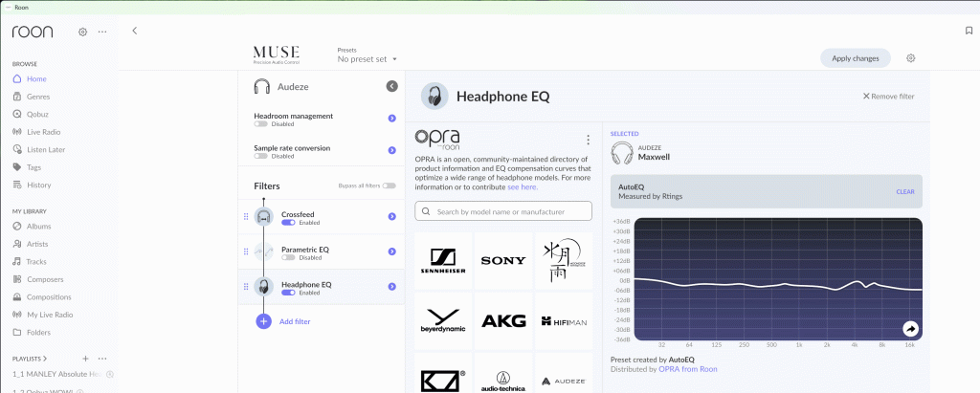Open Listen Later in sidebar
This screenshot has width=980, height=393.
point(46,150)
